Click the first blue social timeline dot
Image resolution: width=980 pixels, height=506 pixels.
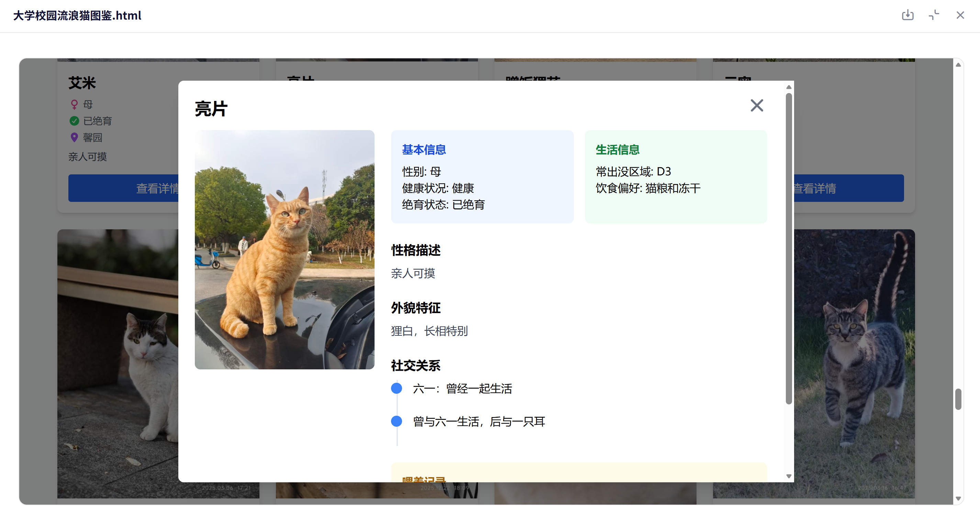coord(397,388)
